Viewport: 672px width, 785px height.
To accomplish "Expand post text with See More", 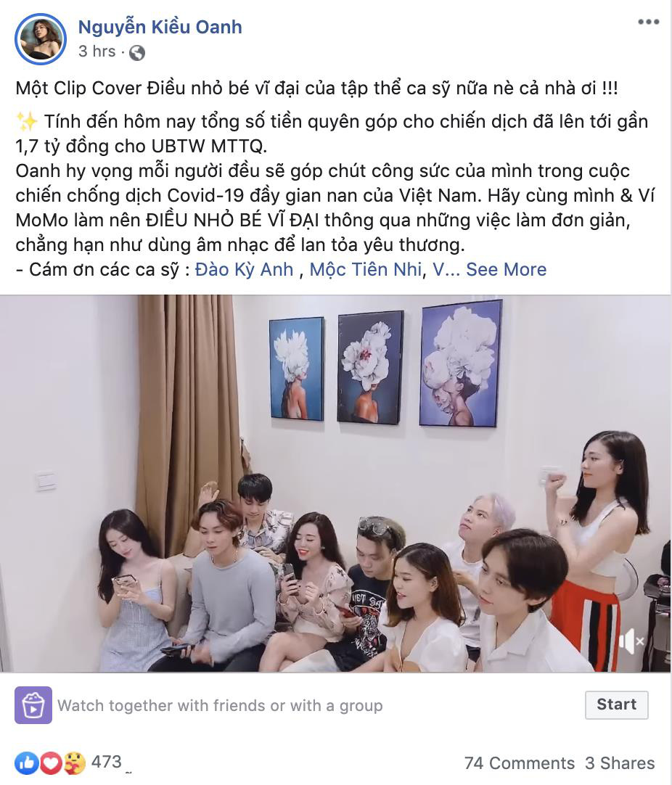I will click(x=507, y=269).
